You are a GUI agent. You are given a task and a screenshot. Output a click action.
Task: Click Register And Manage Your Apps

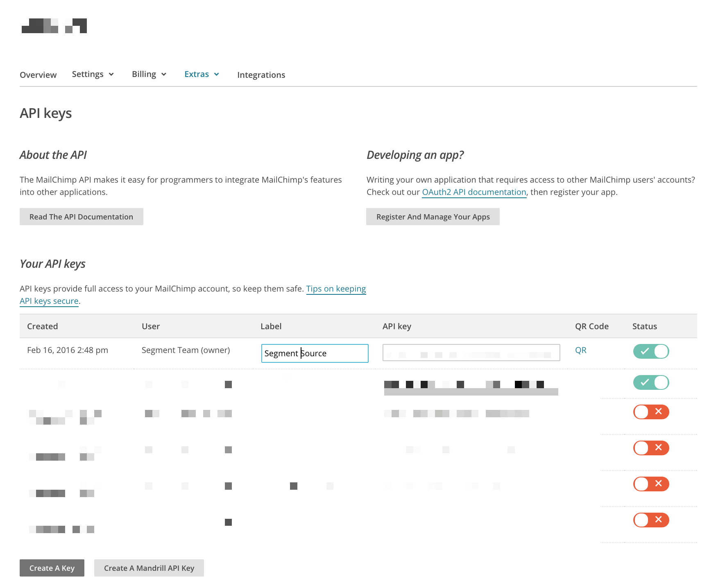point(433,216)
